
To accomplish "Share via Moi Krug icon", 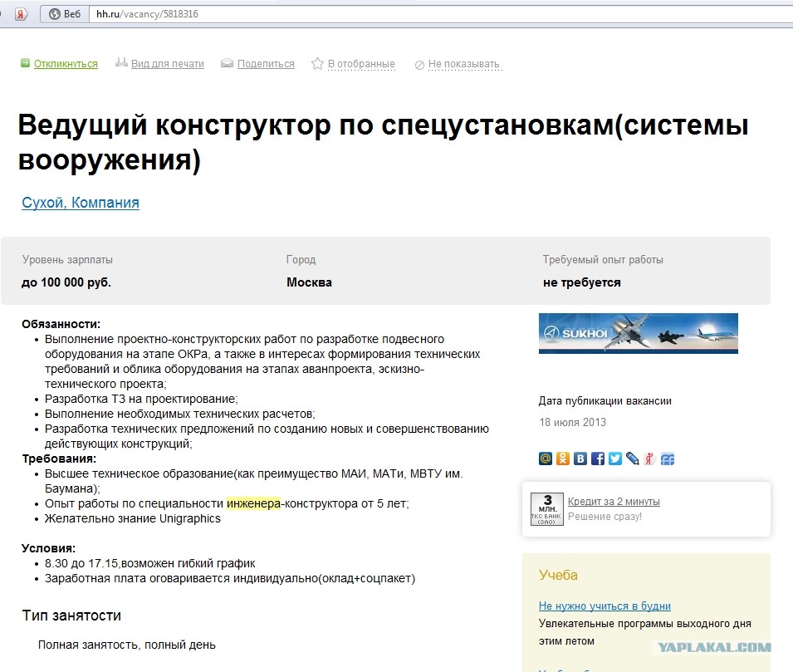I will tap(668, 459).
